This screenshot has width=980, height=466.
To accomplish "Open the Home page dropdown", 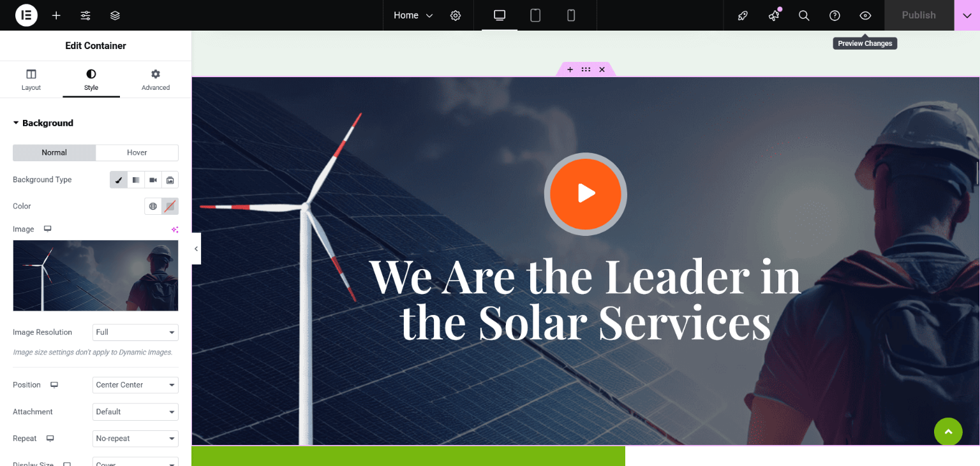I will [x=413, y=15].
